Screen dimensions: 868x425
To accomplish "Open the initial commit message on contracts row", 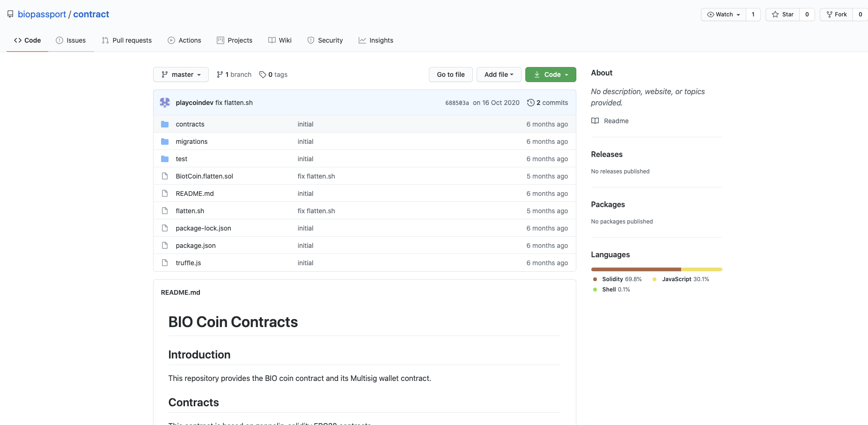I will (x=306, y=124).
